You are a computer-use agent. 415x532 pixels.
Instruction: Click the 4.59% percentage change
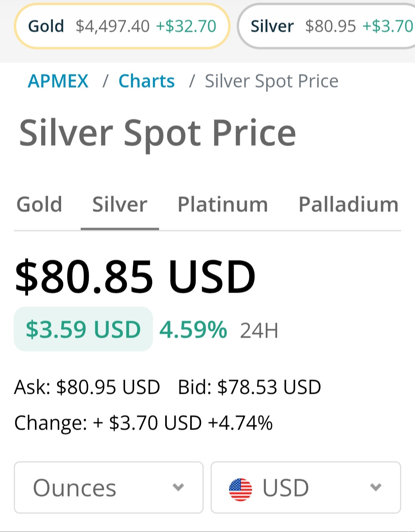(x=193, y=330)
